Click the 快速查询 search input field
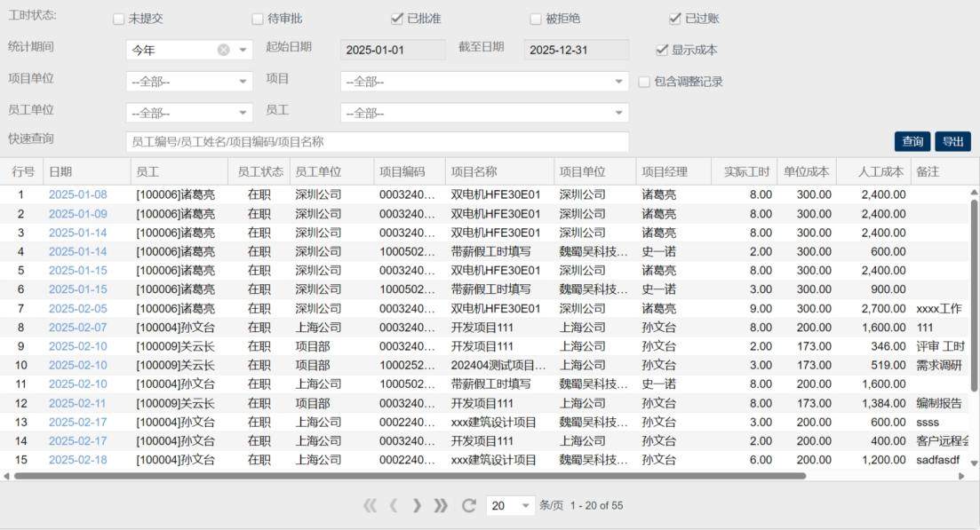The image size is (980, 530). tap(378, 141)
